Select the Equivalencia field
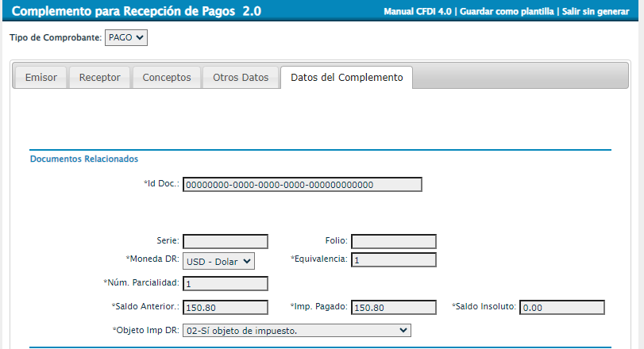Image resolution: width=644 pixels, height=349 pixels. (x=393, y=260)
